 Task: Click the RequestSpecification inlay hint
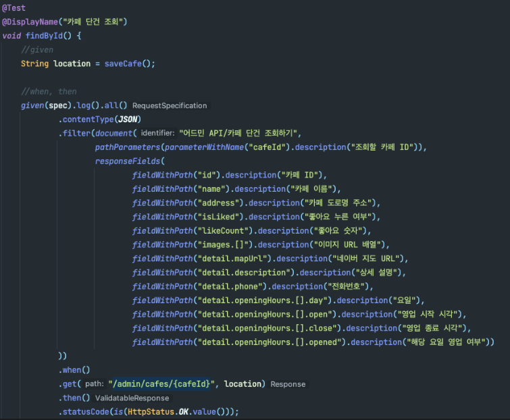coord(170,105)
